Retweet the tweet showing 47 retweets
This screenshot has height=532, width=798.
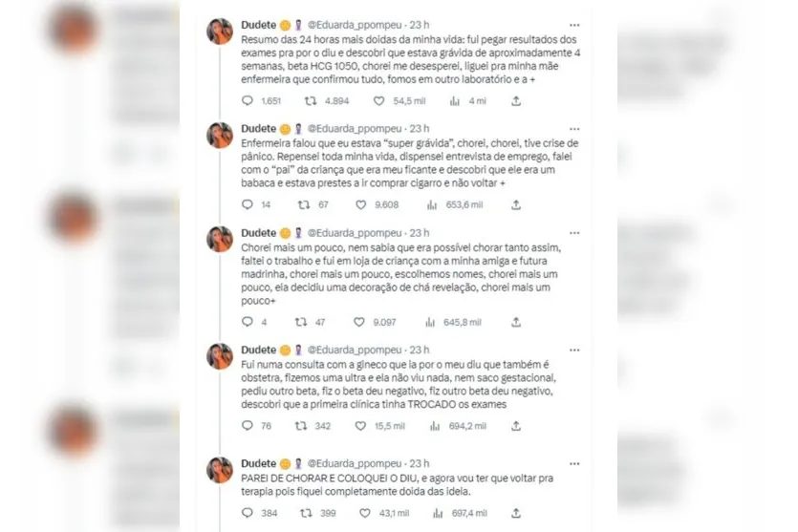301,322
